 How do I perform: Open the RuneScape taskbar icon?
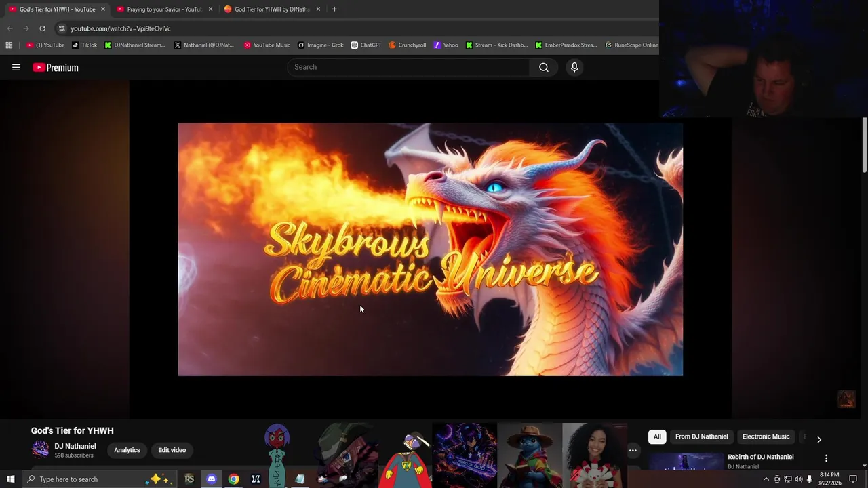189,479
